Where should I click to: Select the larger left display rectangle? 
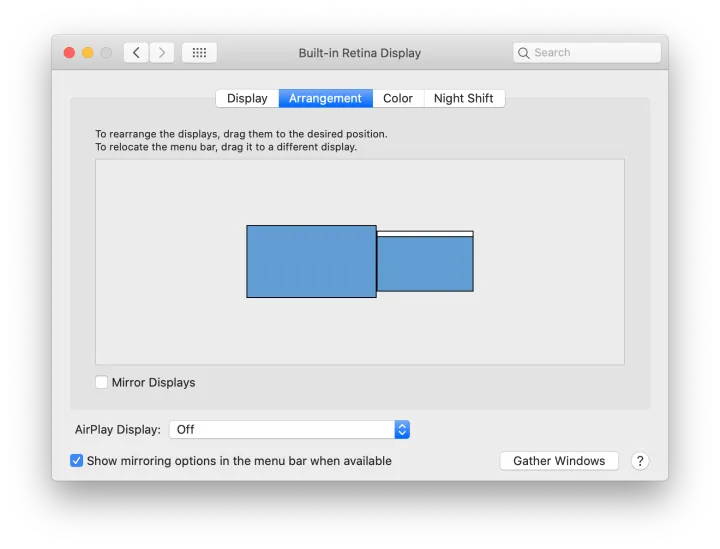point(311,261)
